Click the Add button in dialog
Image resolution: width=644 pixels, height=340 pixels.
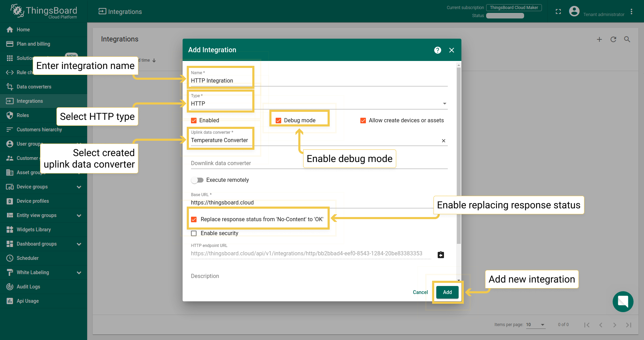447,292
